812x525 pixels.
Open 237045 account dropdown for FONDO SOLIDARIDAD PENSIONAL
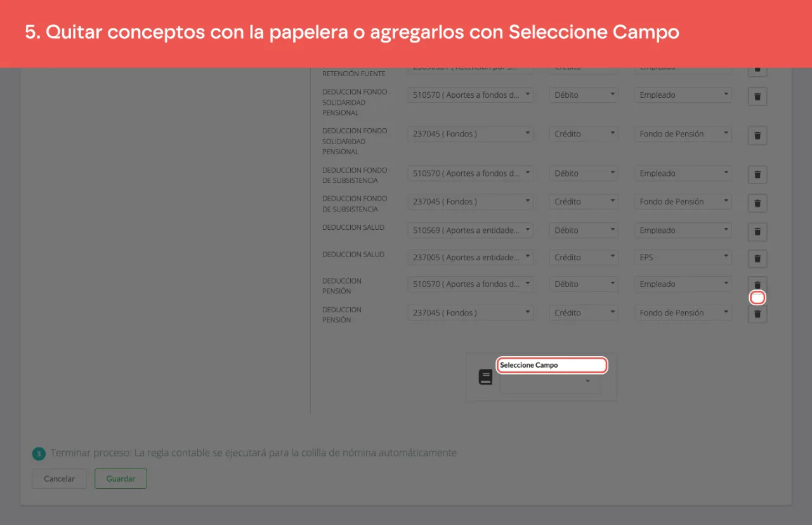[x=470, y=134]
